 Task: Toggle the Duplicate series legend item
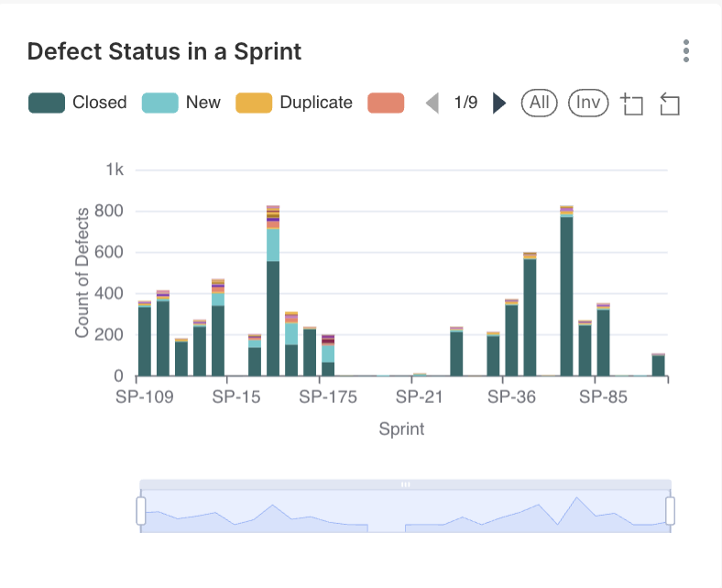[294, 103]
